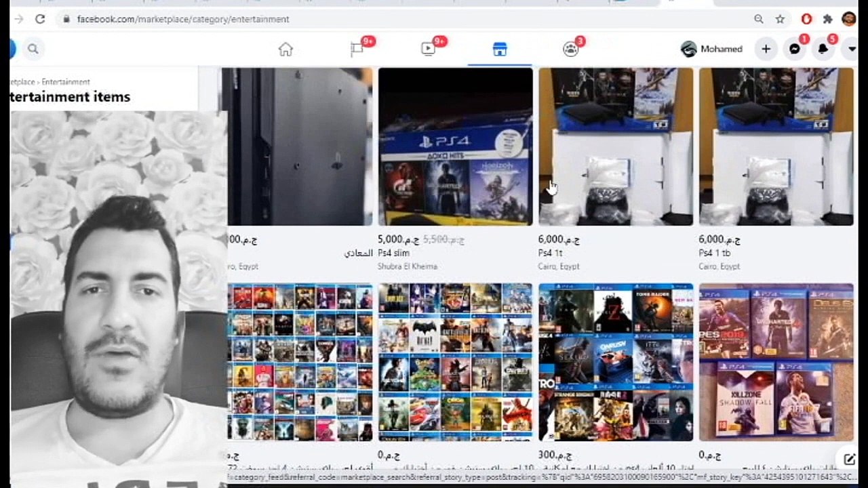The height and width of the screenshot is (488, 868).
Task: Click the Ps4 1 tb title text
Action: click(x=714, y=253)
